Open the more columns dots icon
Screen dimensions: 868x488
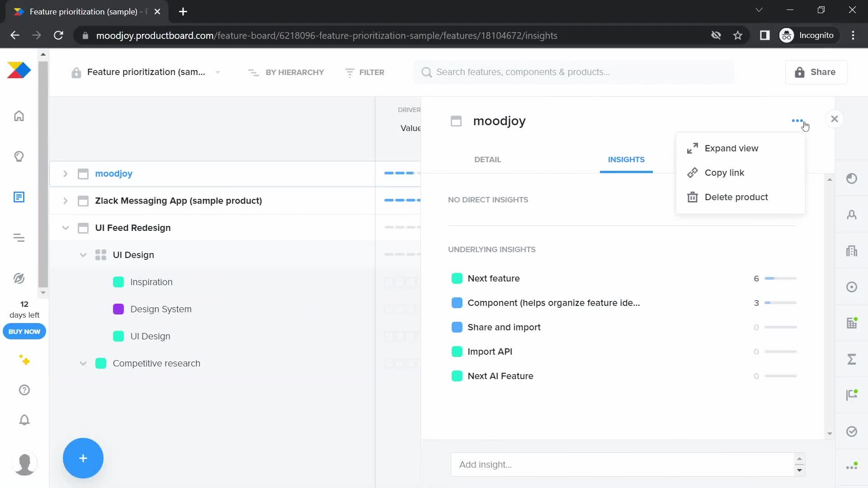(x=852, y=467)
